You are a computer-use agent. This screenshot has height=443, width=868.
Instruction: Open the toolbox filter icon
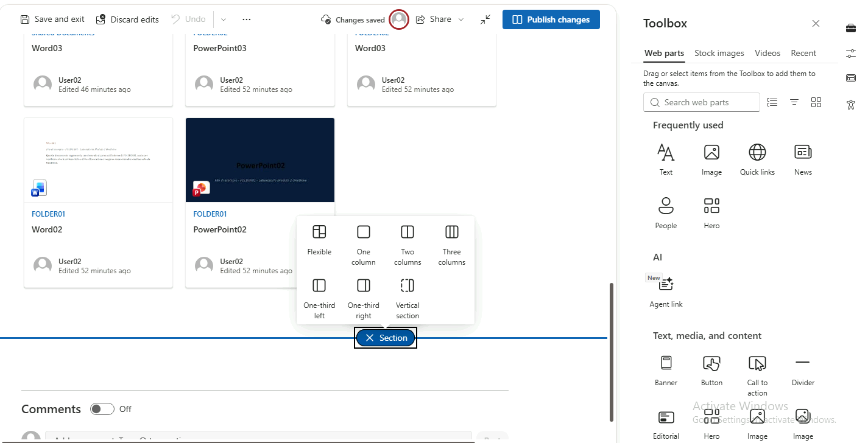tap(794, 102)
